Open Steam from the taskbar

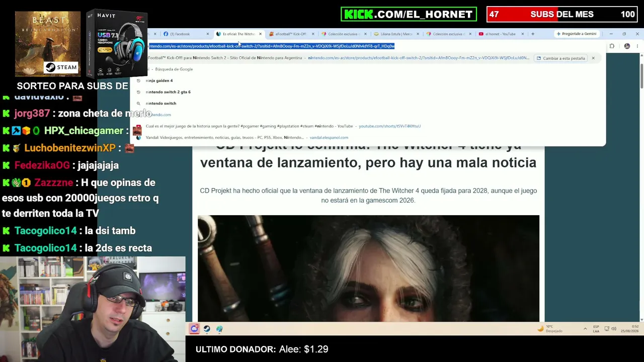click(x=207, y=329)
